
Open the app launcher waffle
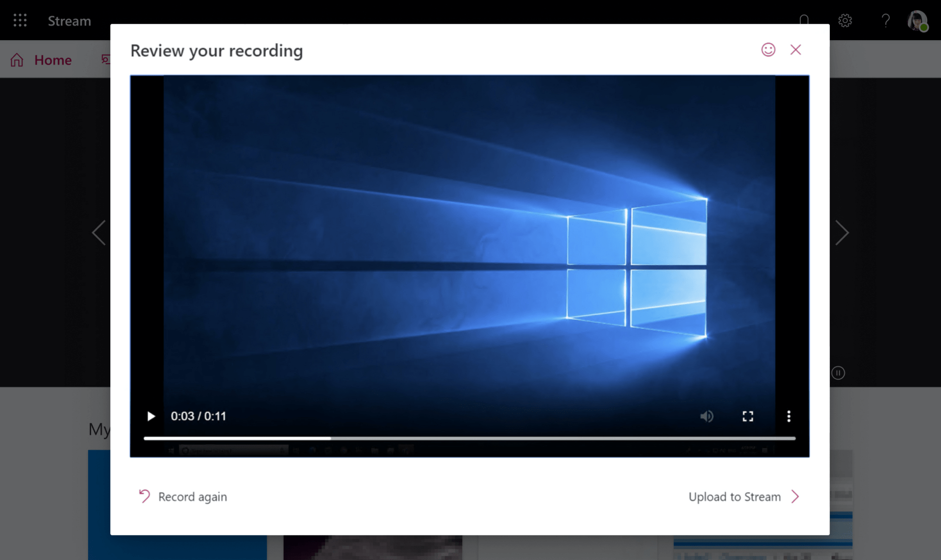pyautogui.click(x=20, y=20)
